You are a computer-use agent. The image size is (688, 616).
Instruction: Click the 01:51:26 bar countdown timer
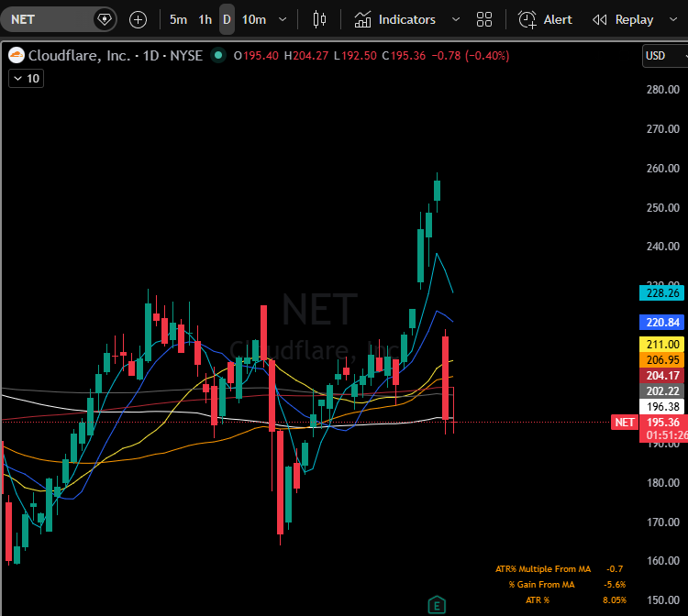coord(666,435)
